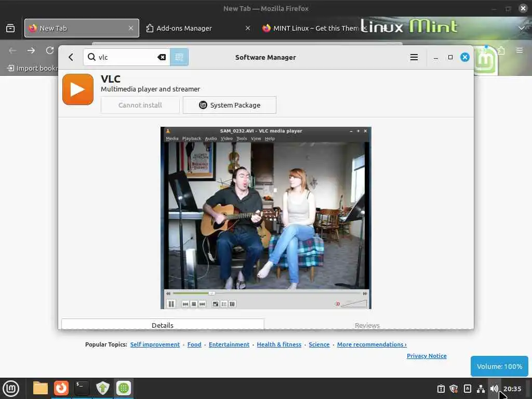The width and height of the screenshot is (532, 399).
Task: Open More recommendations link
Action: (x=372, y=344)
